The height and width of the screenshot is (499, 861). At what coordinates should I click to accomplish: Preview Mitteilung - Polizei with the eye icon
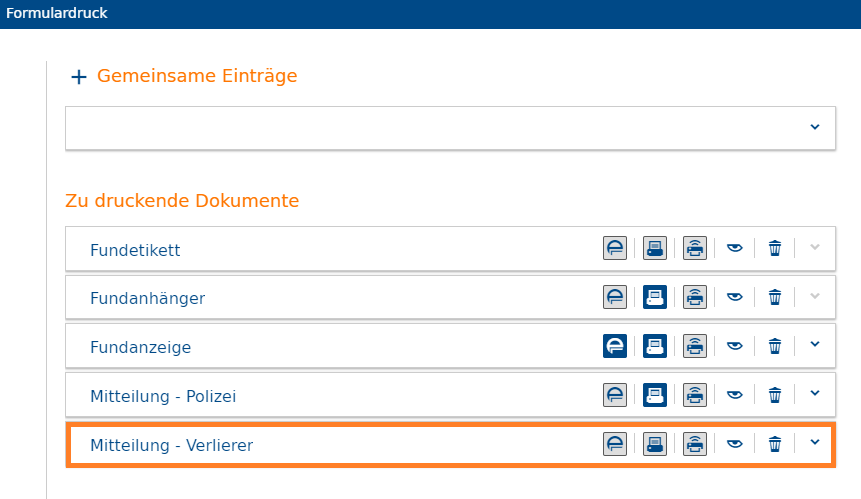[735, 395]
